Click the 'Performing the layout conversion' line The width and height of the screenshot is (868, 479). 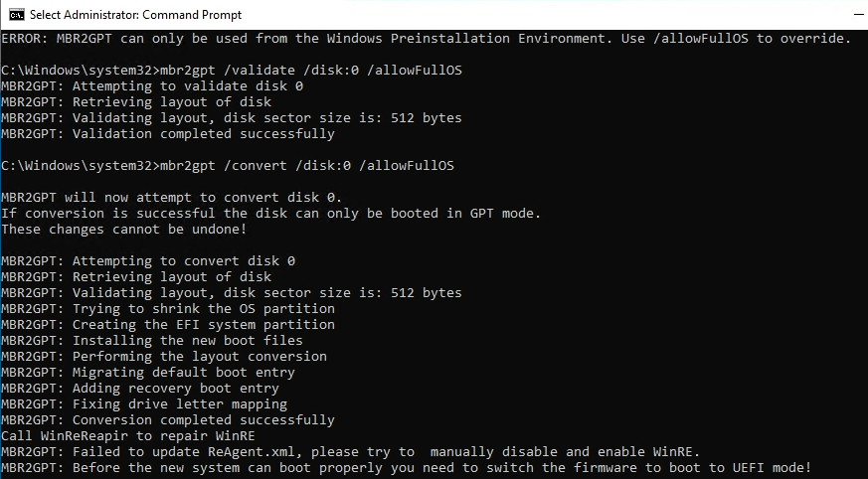coord(164,357)
